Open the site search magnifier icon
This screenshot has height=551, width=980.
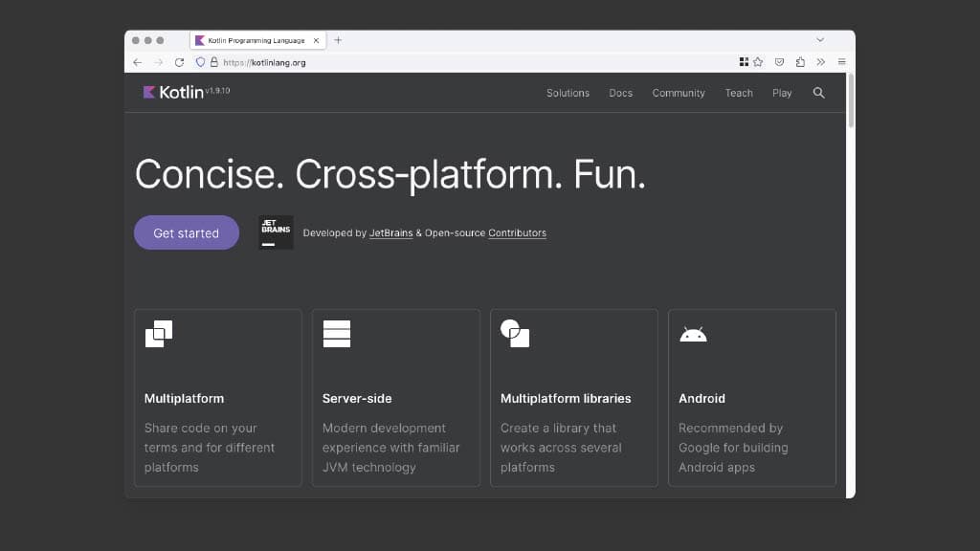[x=819, y=93]
